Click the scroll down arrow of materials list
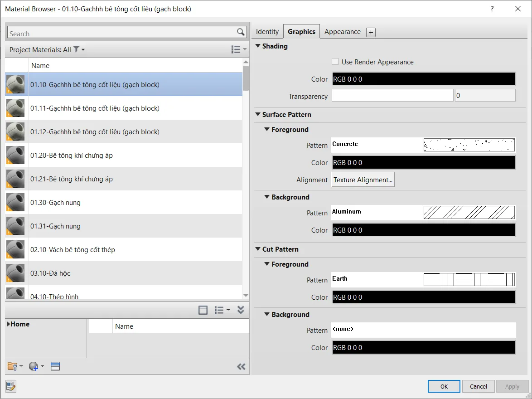The height and width of the screenshot is (399, 532). coord(246,296)
